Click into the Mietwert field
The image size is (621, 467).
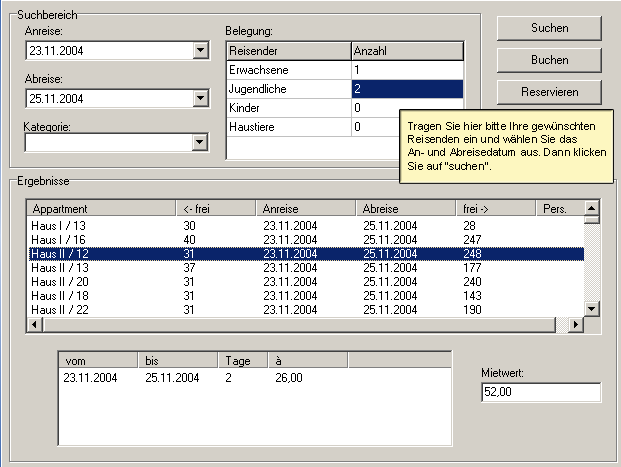540,392
